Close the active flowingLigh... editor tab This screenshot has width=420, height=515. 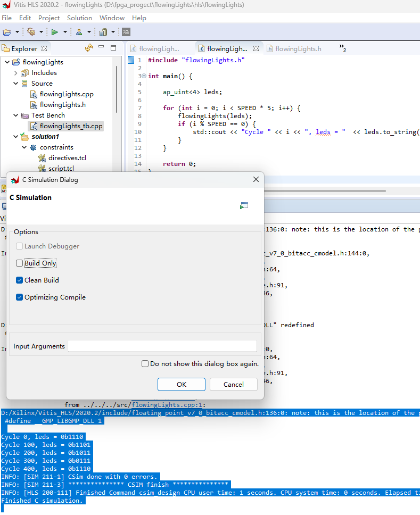pyautogui.click(x=256, y=48)
